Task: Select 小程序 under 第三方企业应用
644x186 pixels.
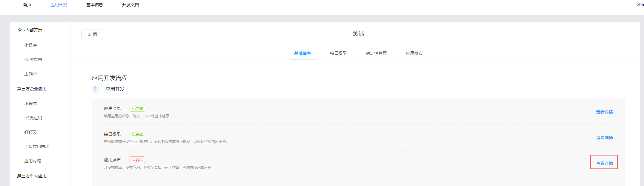Action: [x=31, y=104]
